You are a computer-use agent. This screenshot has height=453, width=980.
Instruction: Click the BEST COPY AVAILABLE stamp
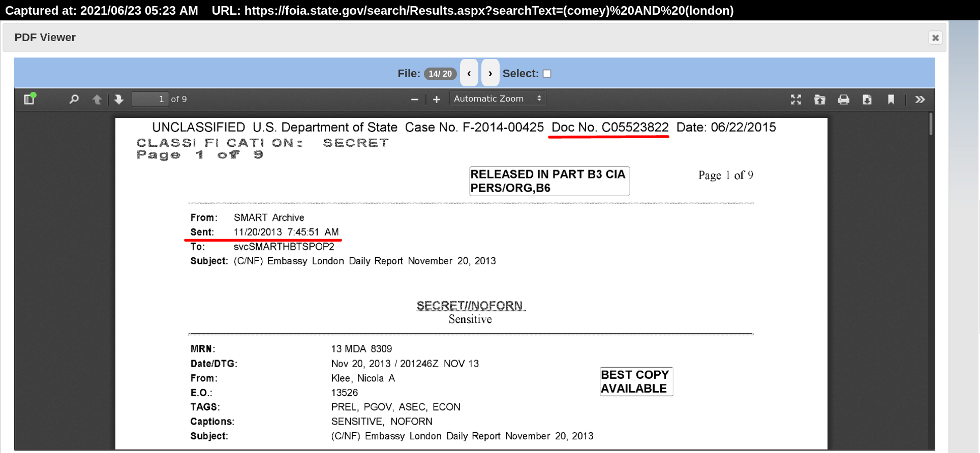636,381
